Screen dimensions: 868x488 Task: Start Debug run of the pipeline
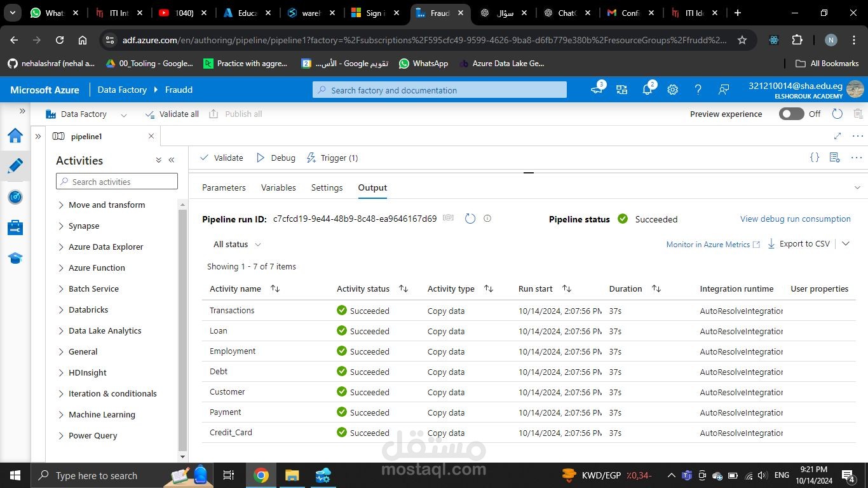pos(276,158)
